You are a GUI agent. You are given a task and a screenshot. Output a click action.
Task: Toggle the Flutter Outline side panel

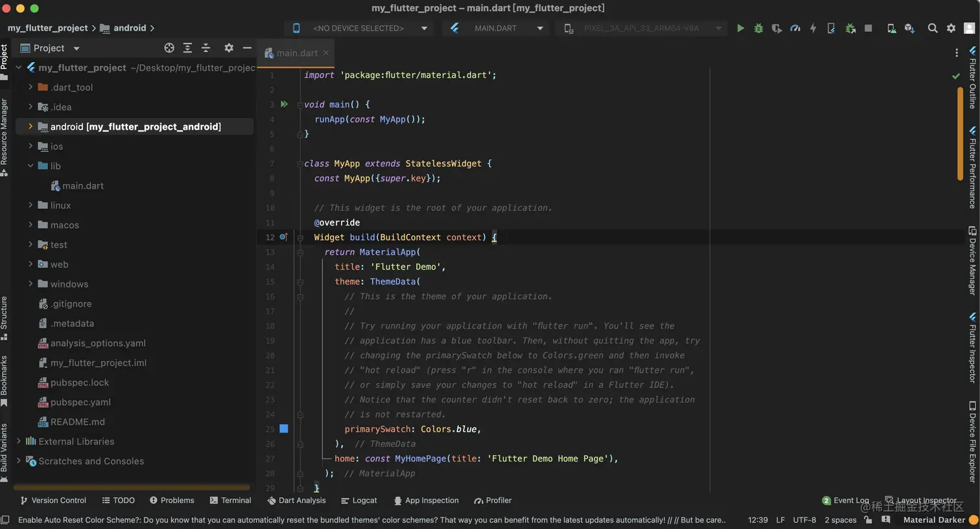tap(973, 78)
